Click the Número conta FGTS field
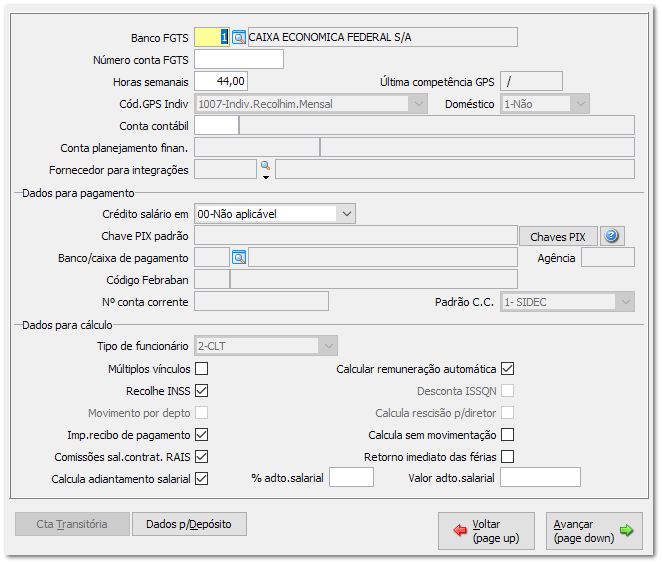The width and height of the screenshot is (662, 564). [238, 60]
